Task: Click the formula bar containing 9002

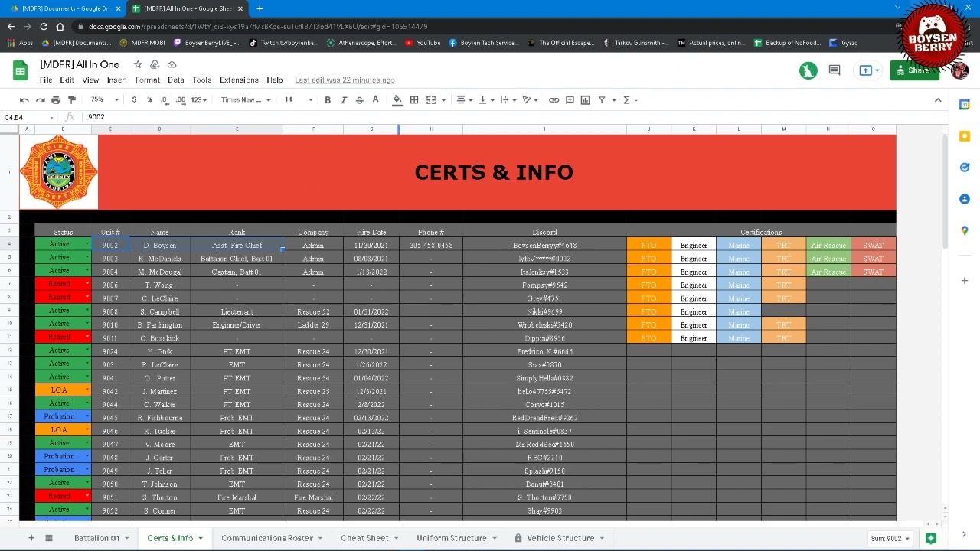Action: (x=513, y=117)
